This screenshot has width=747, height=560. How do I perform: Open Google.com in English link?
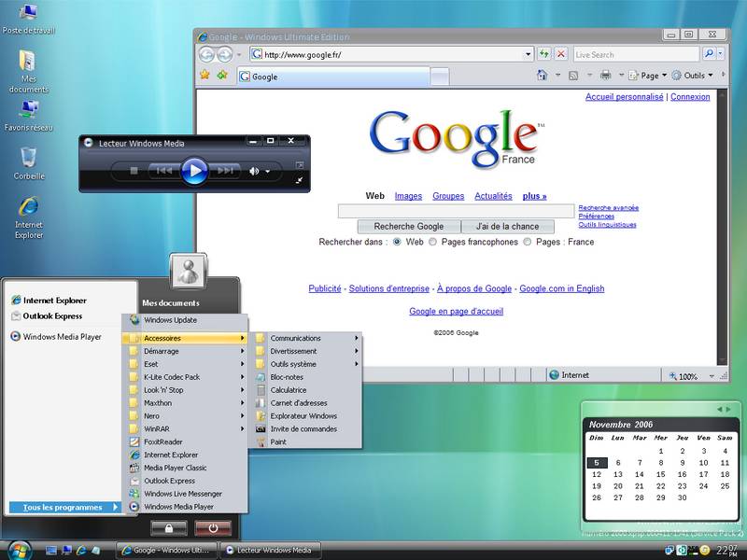click(562, 288)
